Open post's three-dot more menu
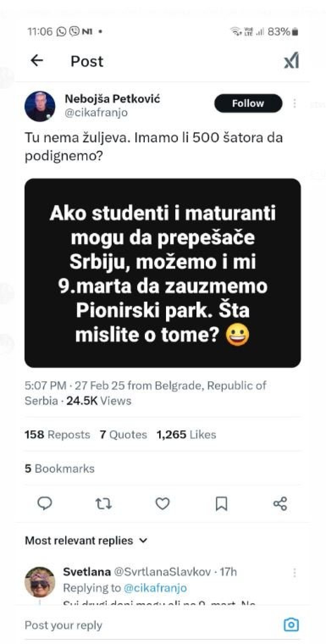This screenshot has width=326, height=644. [x=295, y=103]
